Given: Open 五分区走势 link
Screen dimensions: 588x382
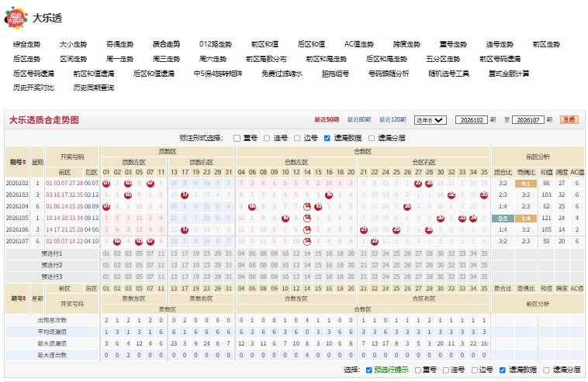Looking at the screenshot, I should pos(443,59).
